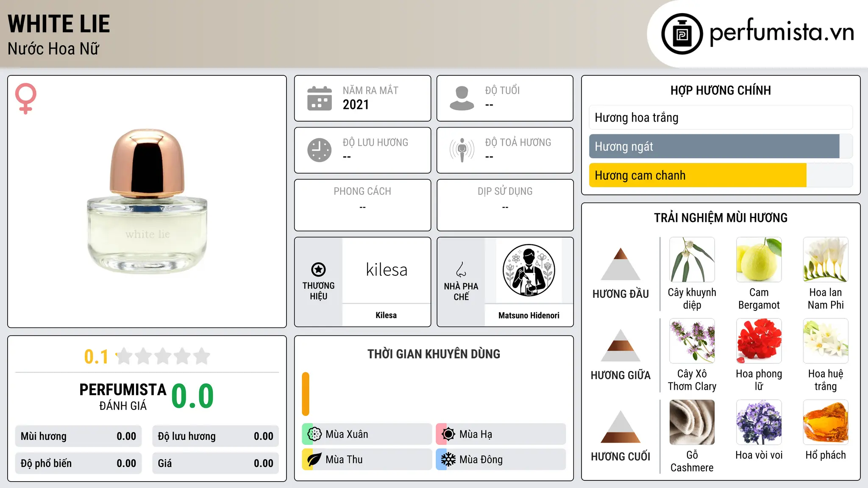The width and height of the screenshot is (868, 488).
Task: Open the Gỗ Cashmere note image
Action: 692,422
